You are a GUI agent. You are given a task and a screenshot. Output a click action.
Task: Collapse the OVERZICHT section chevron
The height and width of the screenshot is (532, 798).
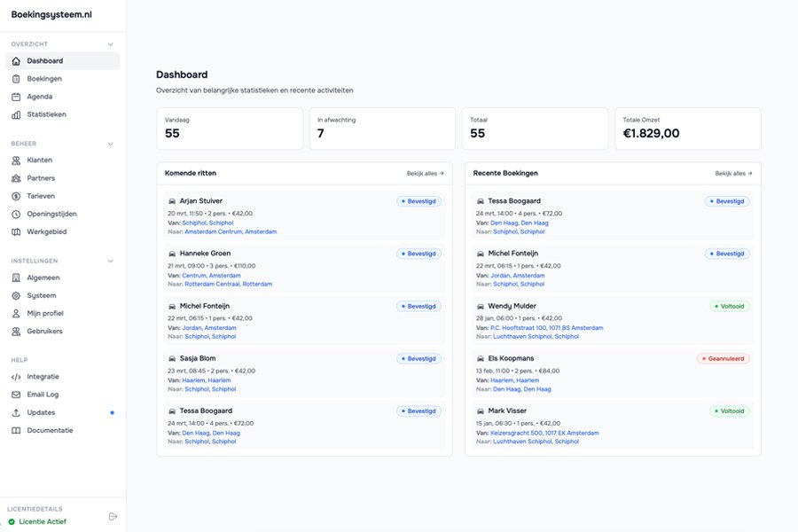[110, 43]
